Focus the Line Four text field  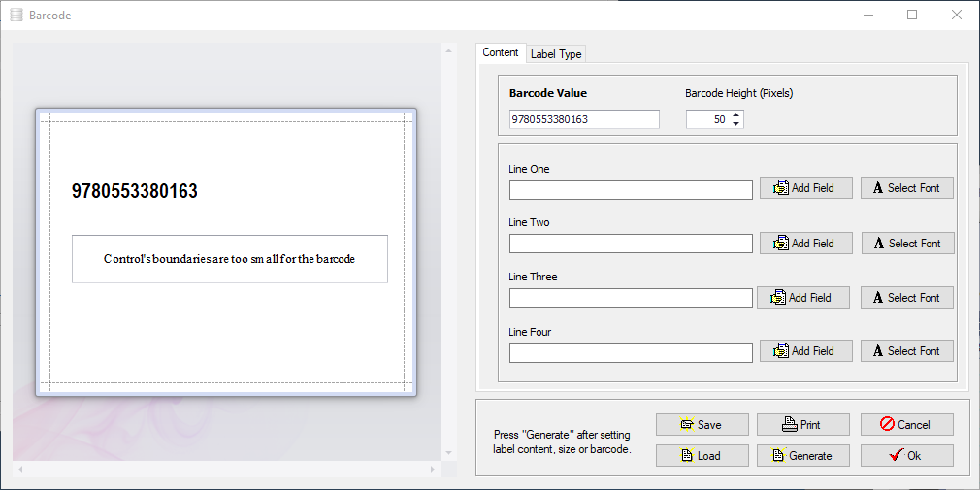click(631, 353)
